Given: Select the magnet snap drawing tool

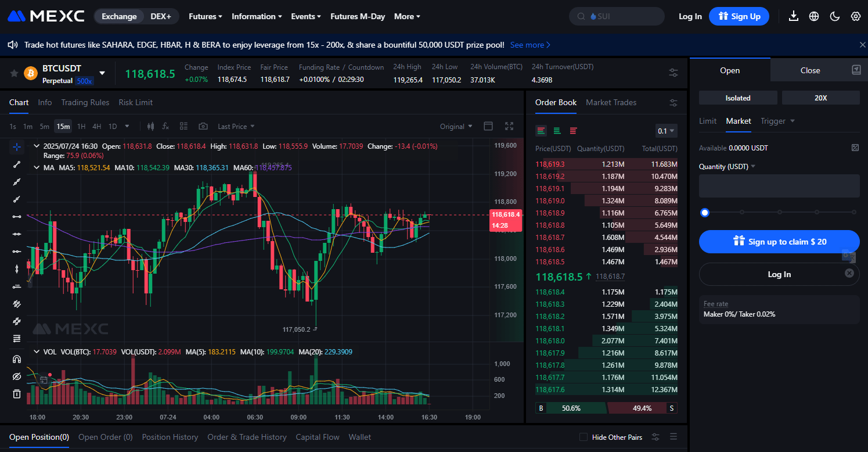Looking at the screenshot, I should tap(17, 359).
